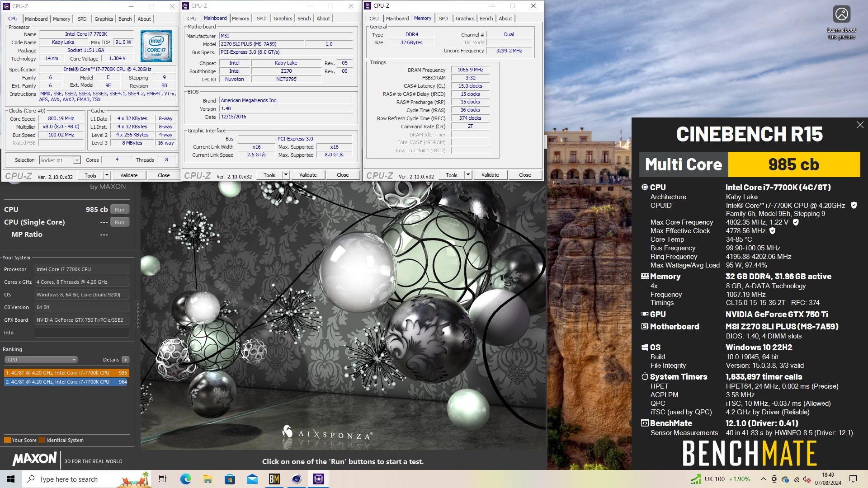Open the Windows Start menu

(11, 479)
